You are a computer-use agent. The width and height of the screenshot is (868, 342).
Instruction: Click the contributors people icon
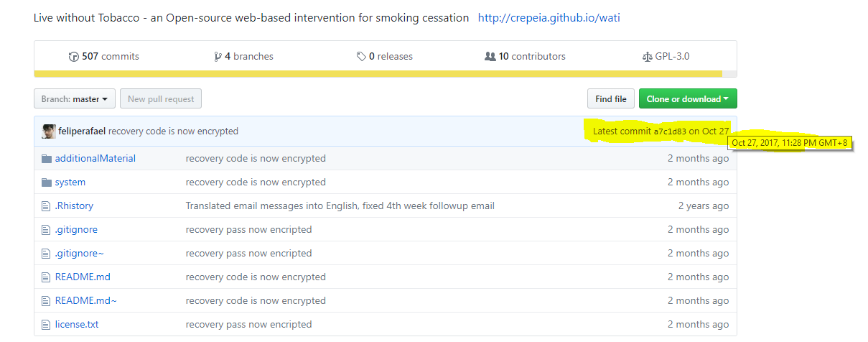pos(490,56)
